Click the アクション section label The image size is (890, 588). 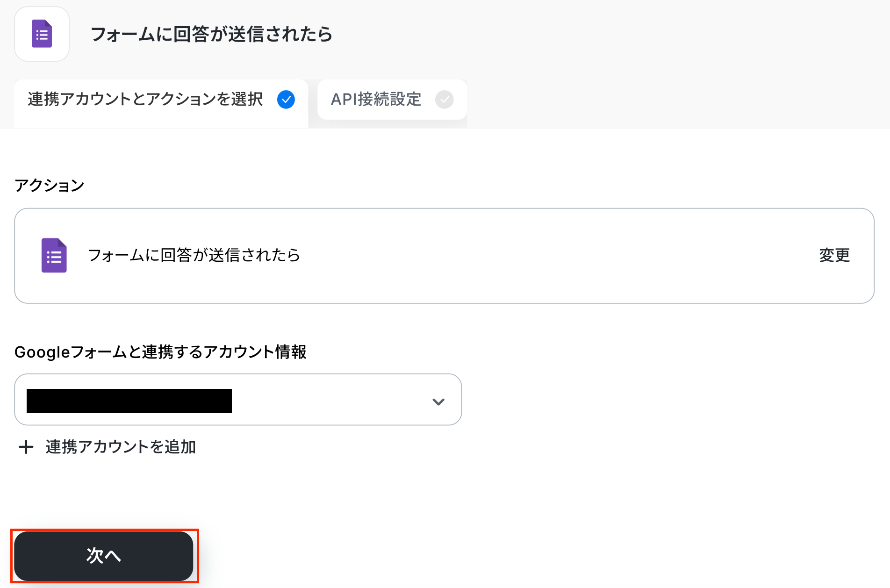click(50, 186)
